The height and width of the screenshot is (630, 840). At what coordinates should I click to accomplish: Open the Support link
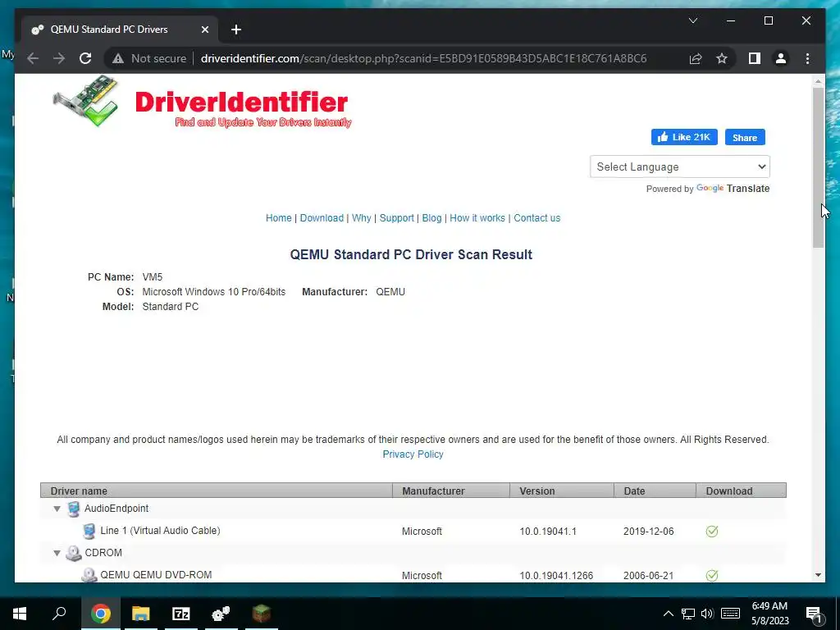pyautogui.click(x=396, y=218)
